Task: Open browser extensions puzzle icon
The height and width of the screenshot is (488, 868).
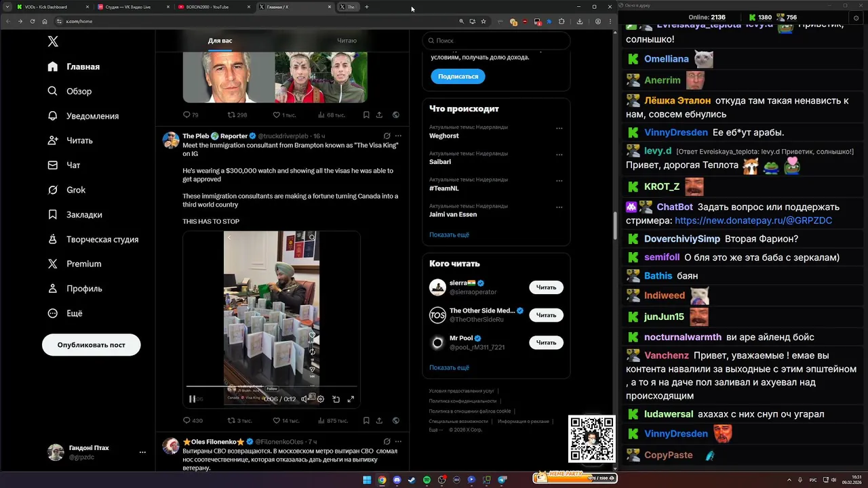Action: (x=561, y=21)
